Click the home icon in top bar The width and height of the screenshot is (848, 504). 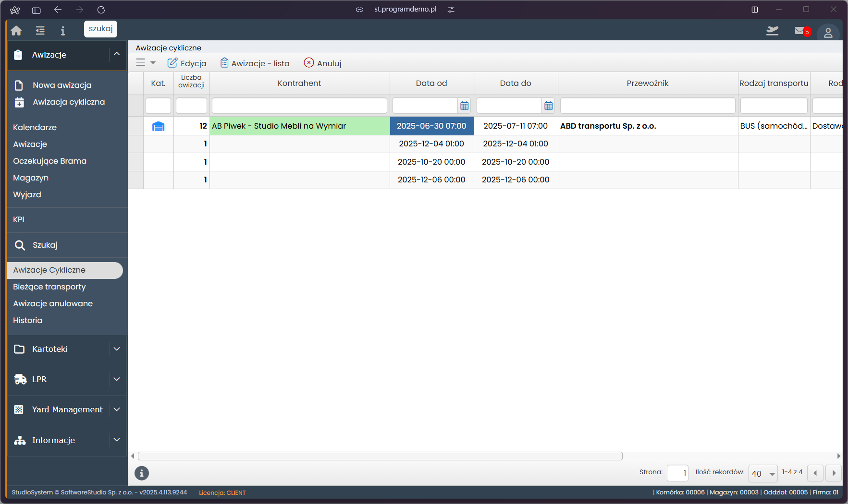16,31
